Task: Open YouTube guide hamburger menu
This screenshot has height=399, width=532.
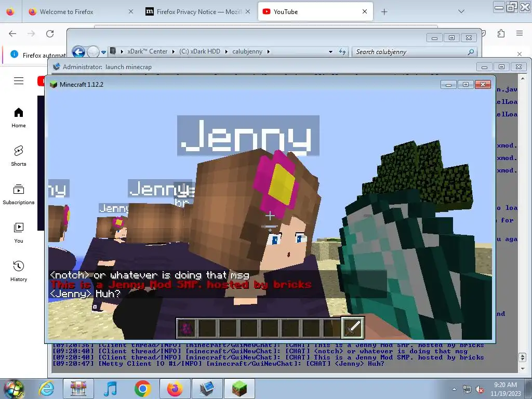Action: pyautogui.click(x=19, y=81)
